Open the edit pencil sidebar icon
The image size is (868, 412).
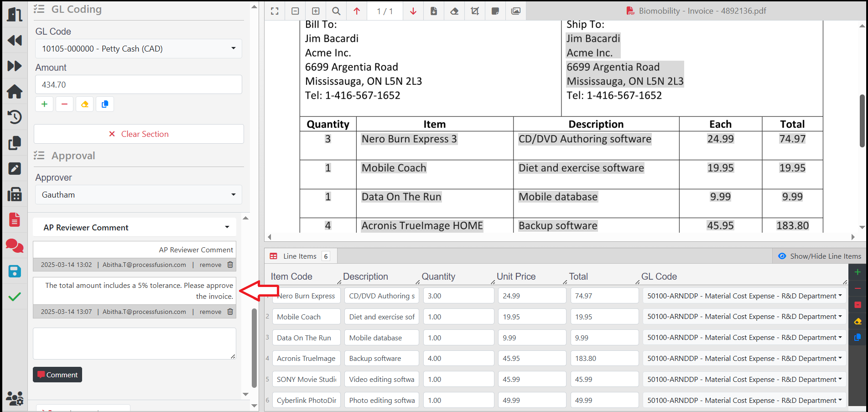pos(15,168)
